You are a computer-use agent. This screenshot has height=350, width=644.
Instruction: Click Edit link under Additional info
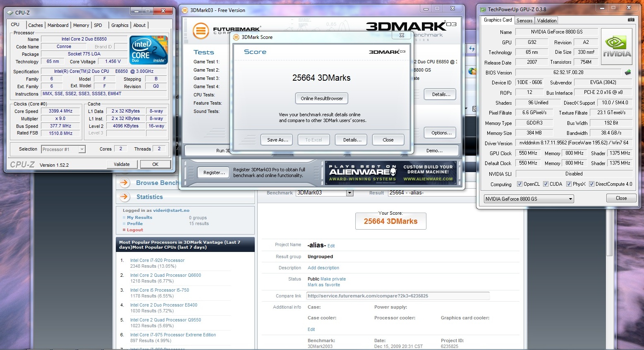[x=311, y=330]
